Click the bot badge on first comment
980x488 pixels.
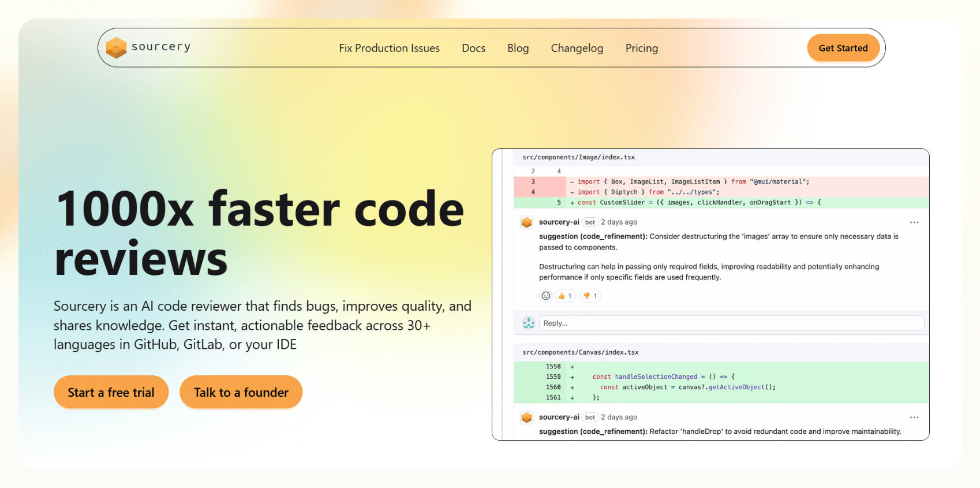590,222
